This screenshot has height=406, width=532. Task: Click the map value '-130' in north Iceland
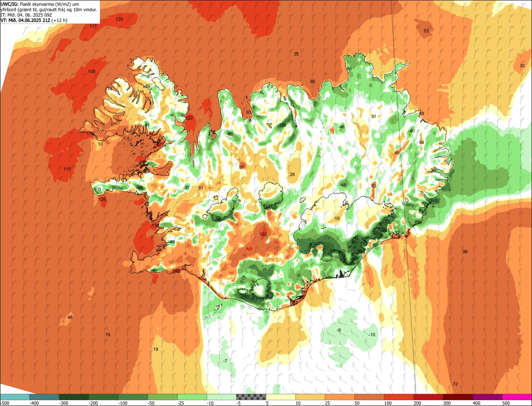pyautogui.click(x=282, y=125)
